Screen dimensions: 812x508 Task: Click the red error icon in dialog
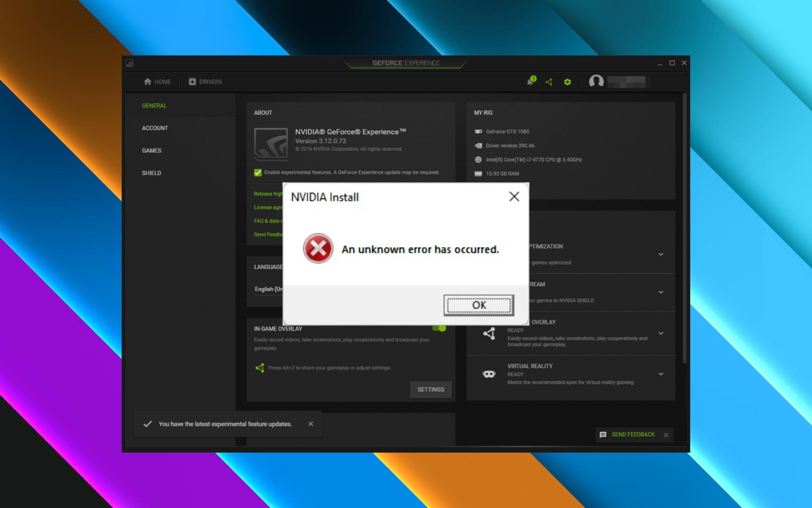point(318,248)
